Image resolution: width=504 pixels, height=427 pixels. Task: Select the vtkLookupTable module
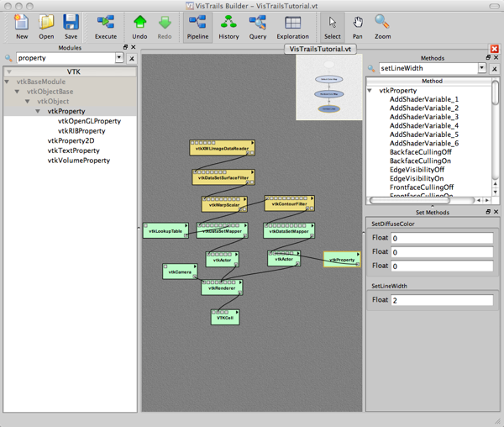point(165,231)
